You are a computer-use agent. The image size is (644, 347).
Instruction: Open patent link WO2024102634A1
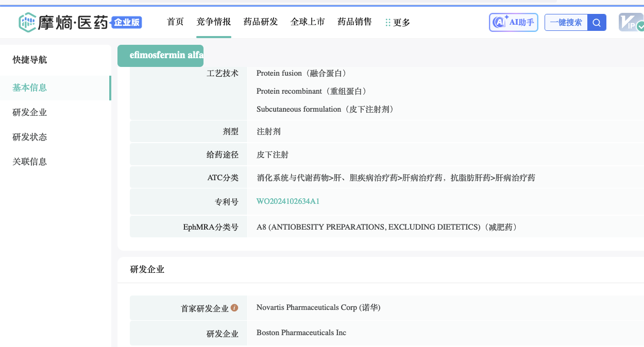point(288,201)
